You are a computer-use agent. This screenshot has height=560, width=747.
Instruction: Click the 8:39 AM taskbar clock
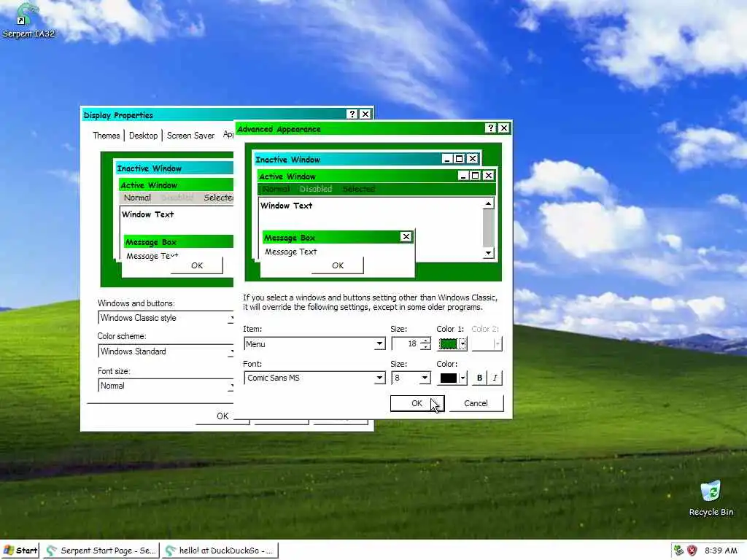tap(721, 551)
